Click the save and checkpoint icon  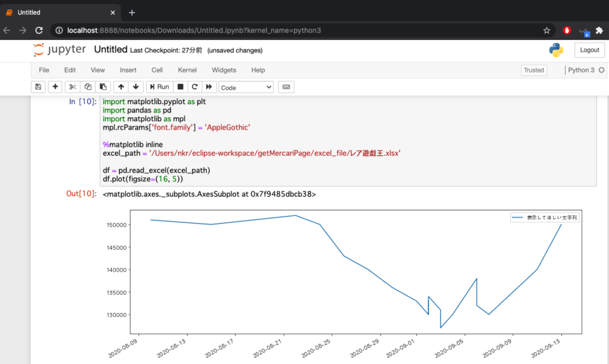(38, 87)
